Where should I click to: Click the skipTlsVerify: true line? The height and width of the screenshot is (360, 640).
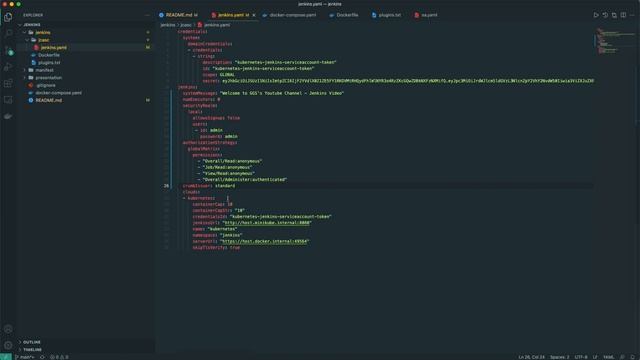[x=216, y=247]
